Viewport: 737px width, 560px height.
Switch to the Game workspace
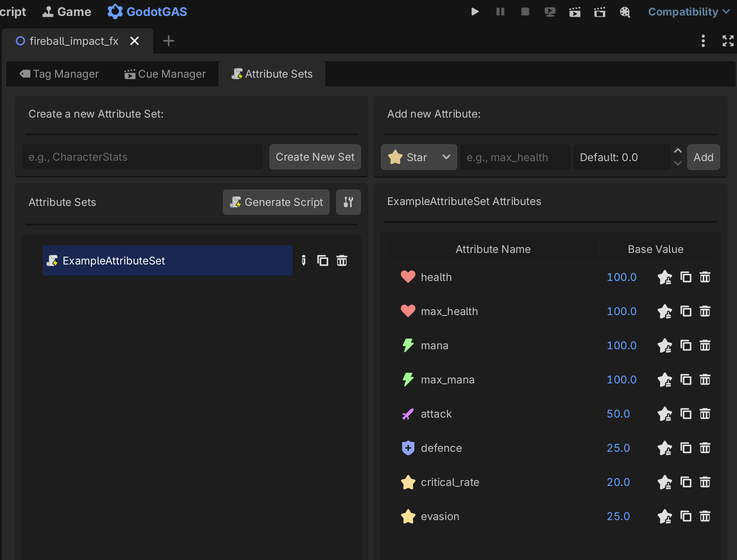pyautogui.click(x=67, y=12)
